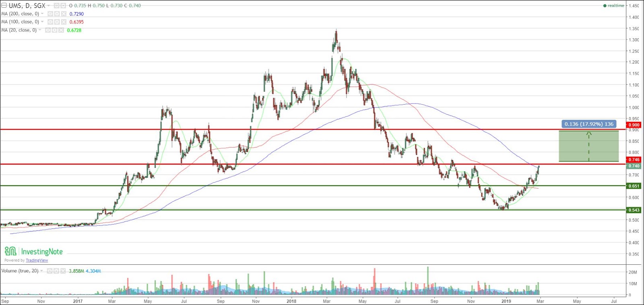Click the Volume (true, 20) legend title
Screen dimensions: 644x305
[x=20, y=271]
